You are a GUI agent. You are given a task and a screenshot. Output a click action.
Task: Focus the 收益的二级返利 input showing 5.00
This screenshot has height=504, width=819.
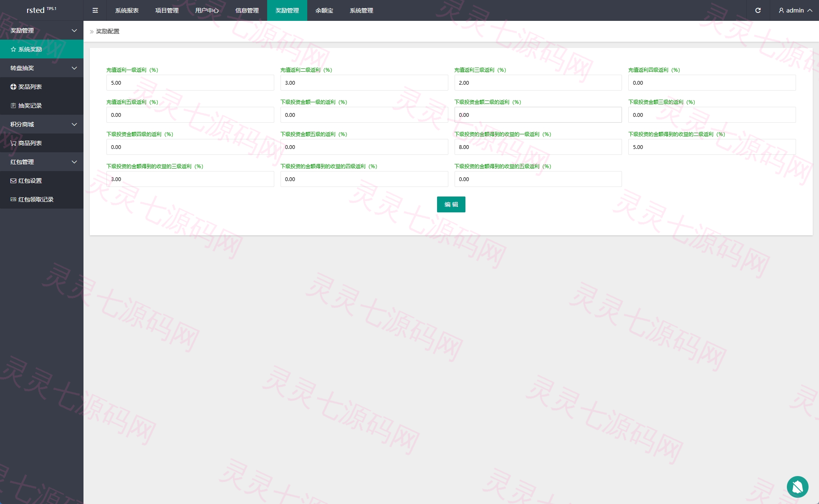712,147
